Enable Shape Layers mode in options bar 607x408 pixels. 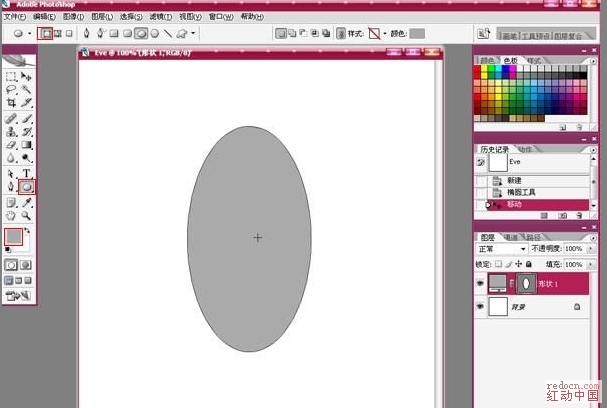45,34
